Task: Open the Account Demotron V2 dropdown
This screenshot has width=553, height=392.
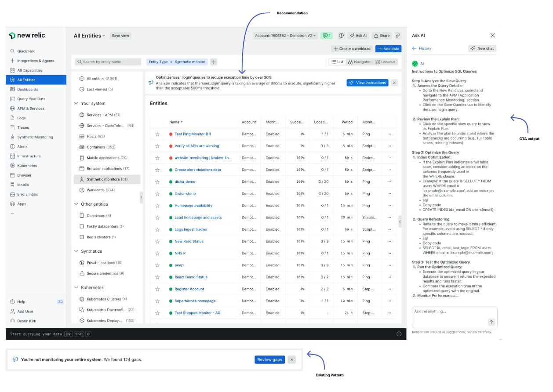Action: (285, 36)
